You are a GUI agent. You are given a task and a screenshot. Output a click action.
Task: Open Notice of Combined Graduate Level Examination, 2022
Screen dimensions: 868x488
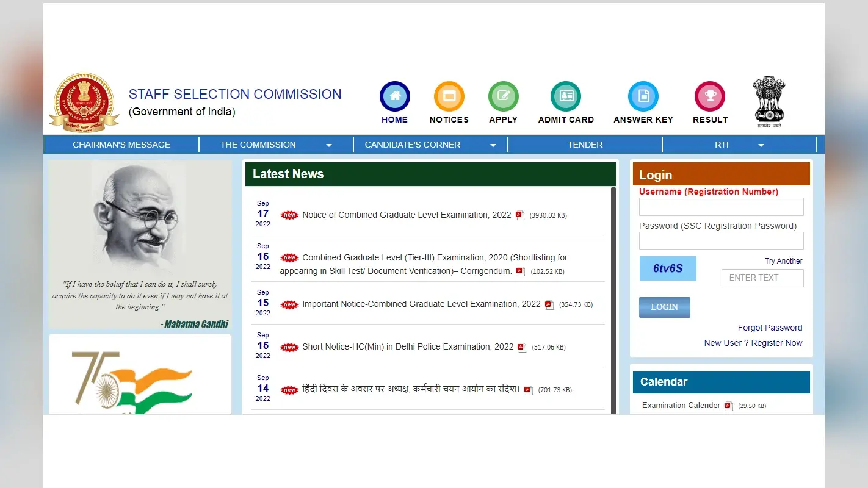point(407,215)
